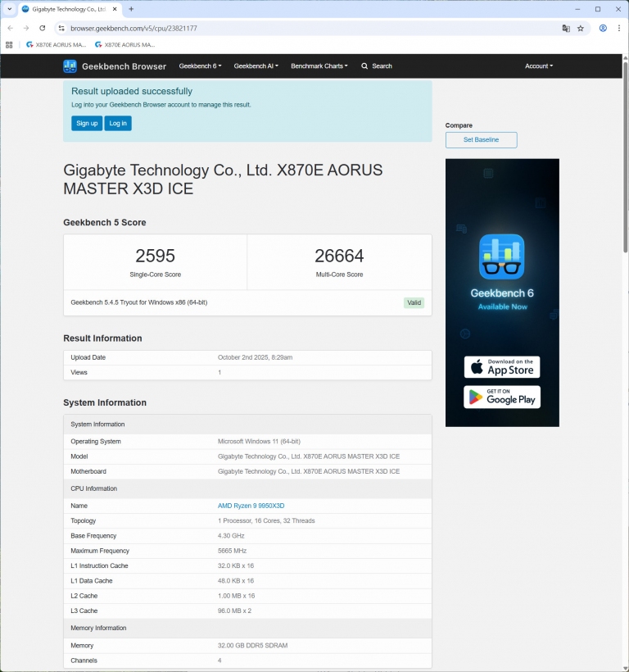This screenshot has width=629, height=672.
Task: Click the translate page icon in address bar
Action: (566, 28)
